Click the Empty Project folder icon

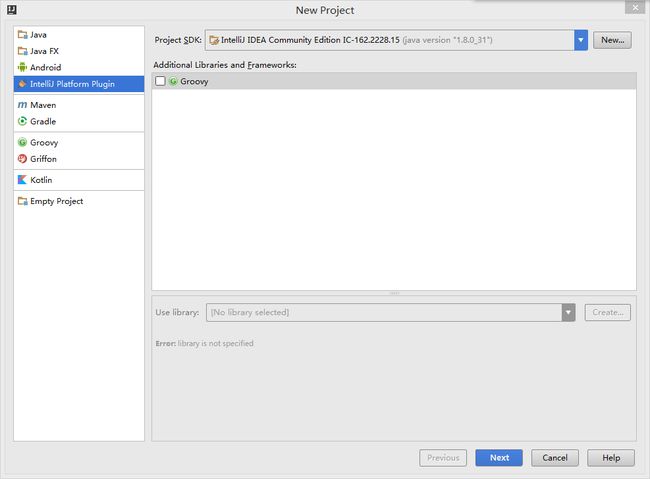click(x=22, y=201)
